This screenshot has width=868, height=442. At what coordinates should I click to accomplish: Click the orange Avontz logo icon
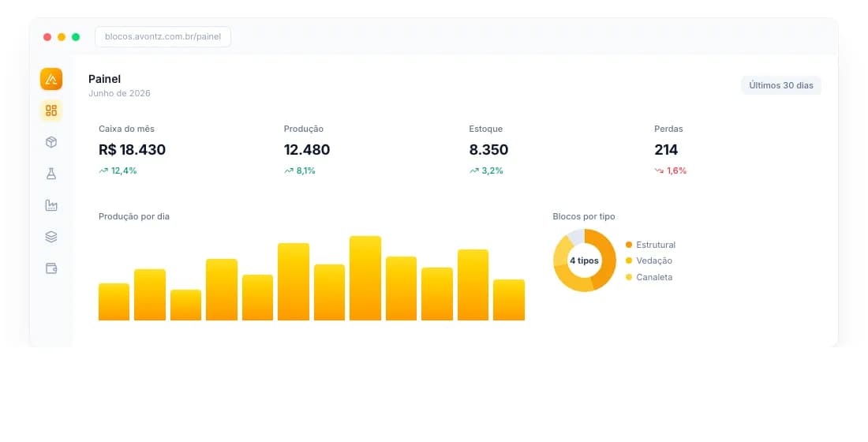(x=51, y=79)
